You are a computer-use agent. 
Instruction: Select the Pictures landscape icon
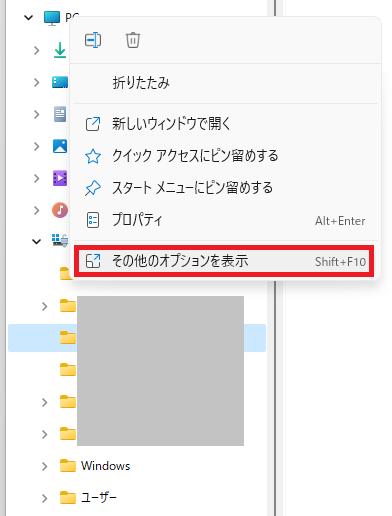pyautogui.click(x=60, y=146)
